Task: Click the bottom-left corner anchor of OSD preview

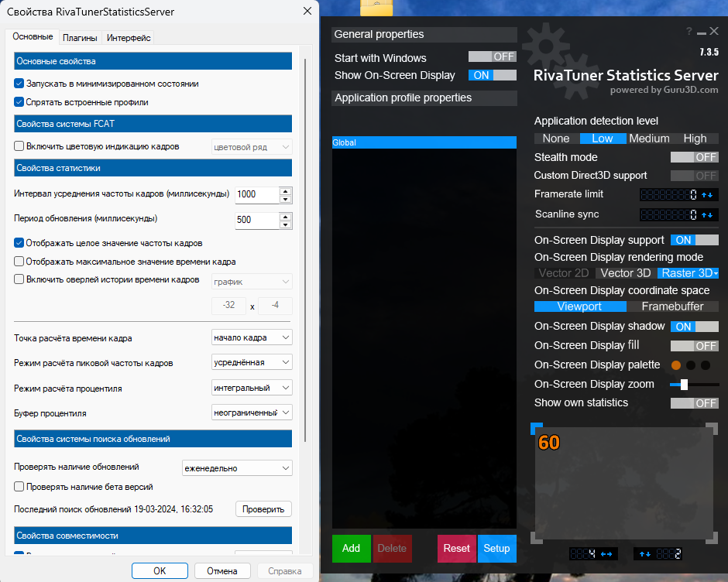Action: pyautogui.click(x=536, y=538)
